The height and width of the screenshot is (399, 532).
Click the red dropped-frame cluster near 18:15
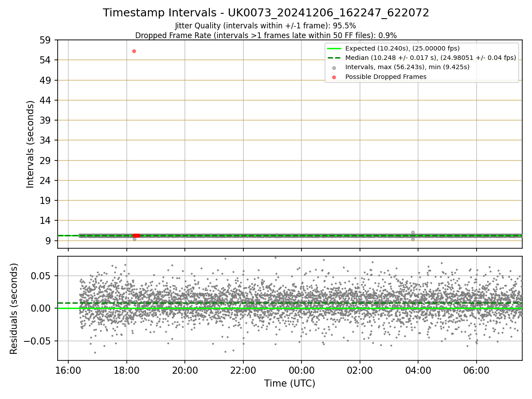click(x=137, y=235)
